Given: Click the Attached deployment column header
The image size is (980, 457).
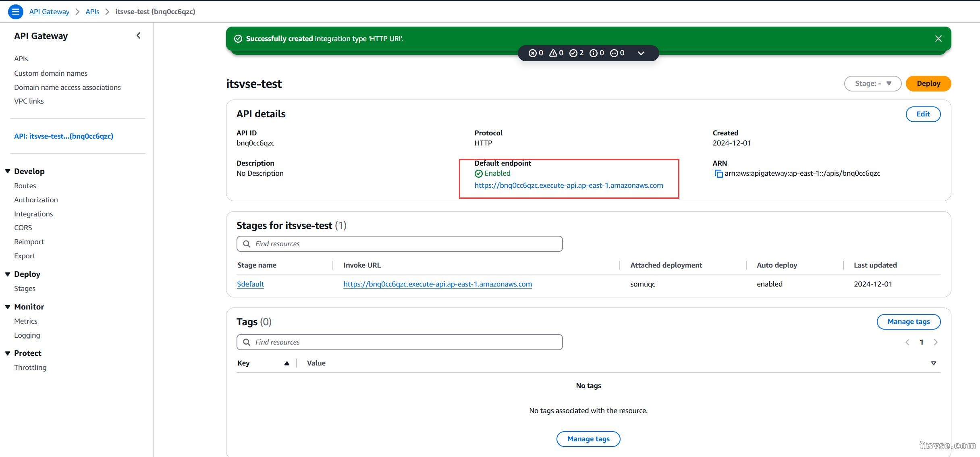Looking at the screenshot, I should click(666, 265).
